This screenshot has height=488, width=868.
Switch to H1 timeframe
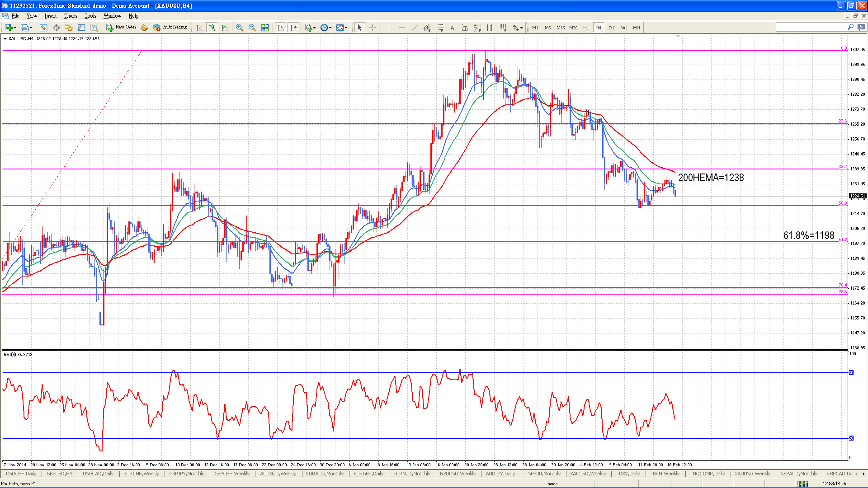[586, 28]
